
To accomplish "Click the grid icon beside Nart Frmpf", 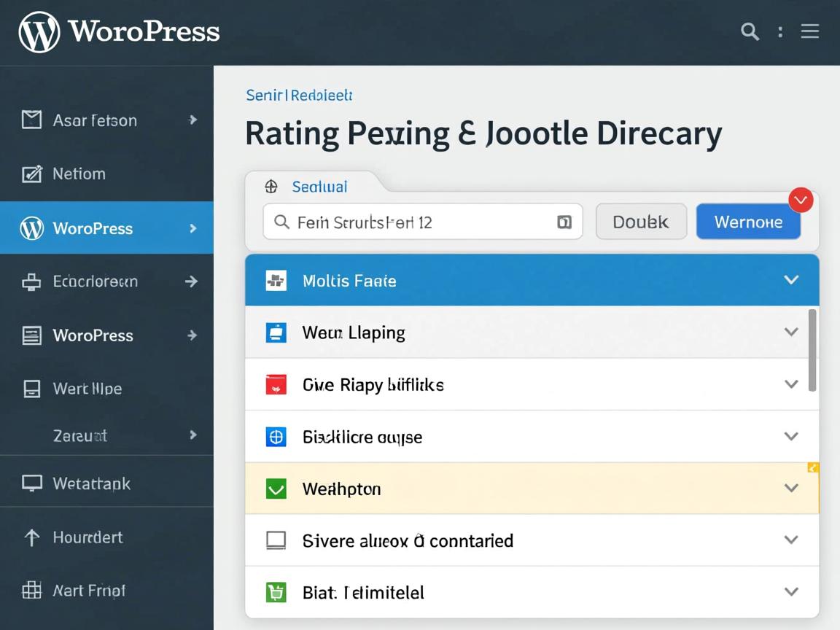I will (x=31, y=591).
